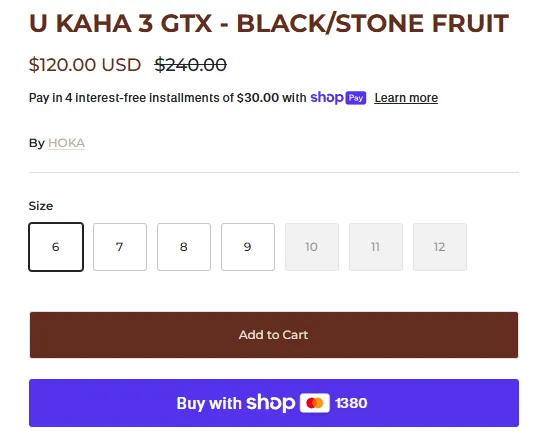Click the $120.00 USD sale price
This screenshot has height=431, width=535.
tap(85, 64)
